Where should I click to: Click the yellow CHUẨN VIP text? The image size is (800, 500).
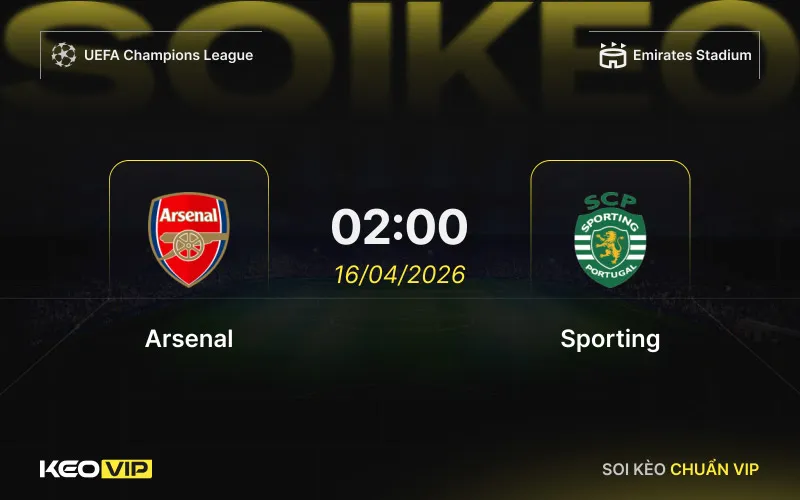click(x=714, y=469)
